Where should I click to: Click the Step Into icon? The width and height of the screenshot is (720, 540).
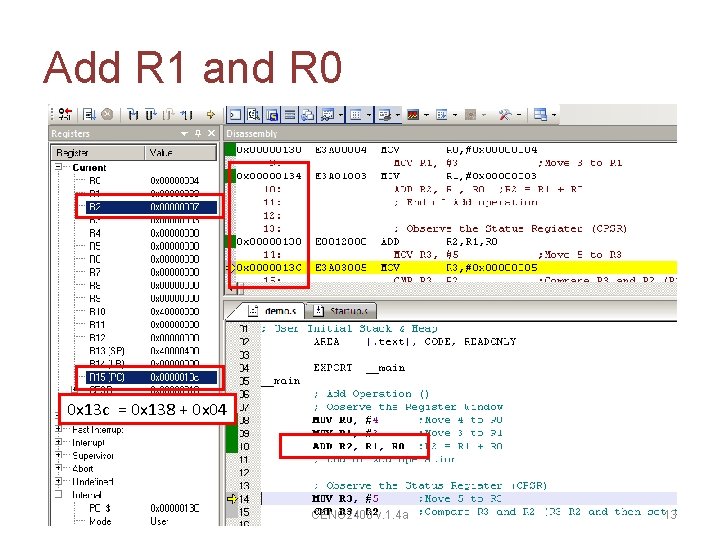tap(133, 114)
